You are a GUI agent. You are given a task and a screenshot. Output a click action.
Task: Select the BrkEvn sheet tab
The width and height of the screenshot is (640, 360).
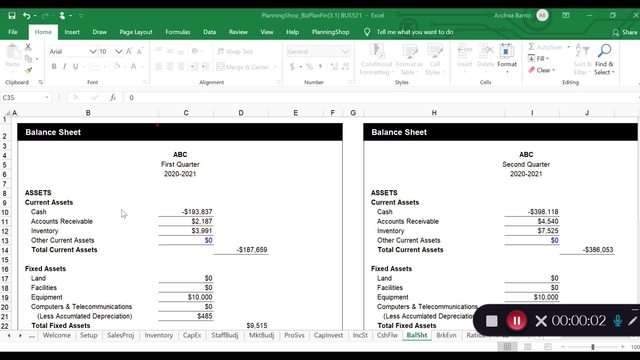pyautogui.click(x=446, y=335)
